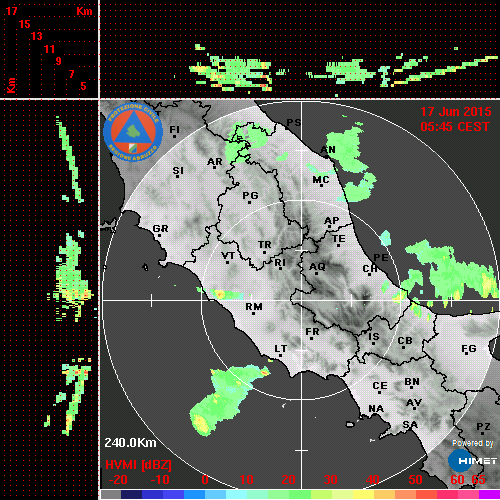Click the PG city marker
Image resolution: width=500 pixels, height=500 pixels.
pyautogui.click(x=249, y=202)
